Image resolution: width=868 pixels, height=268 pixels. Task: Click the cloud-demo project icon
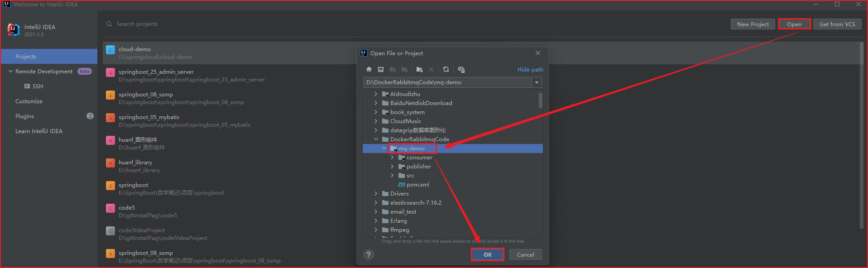pyautogui.click(x=110, y=50)
